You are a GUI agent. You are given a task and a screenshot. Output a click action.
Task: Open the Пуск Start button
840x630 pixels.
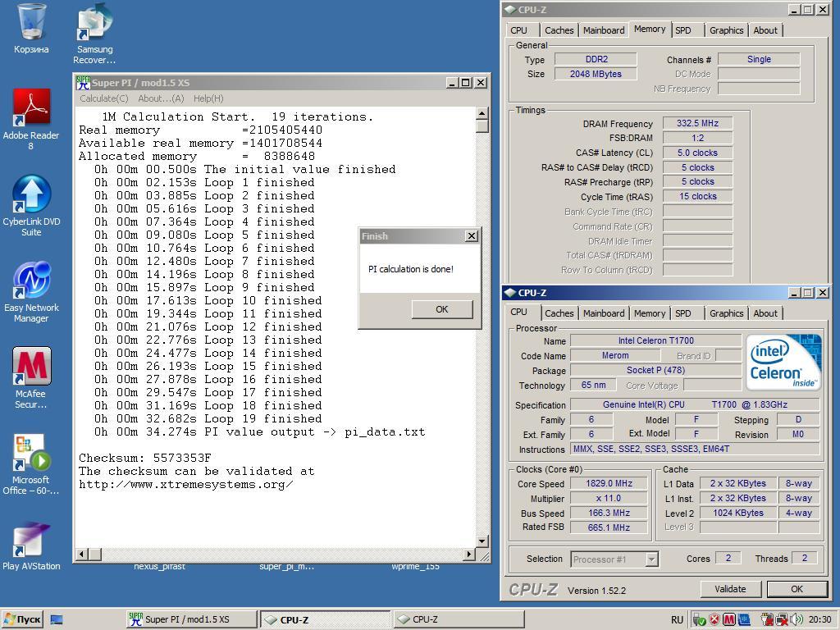point(22,620)
